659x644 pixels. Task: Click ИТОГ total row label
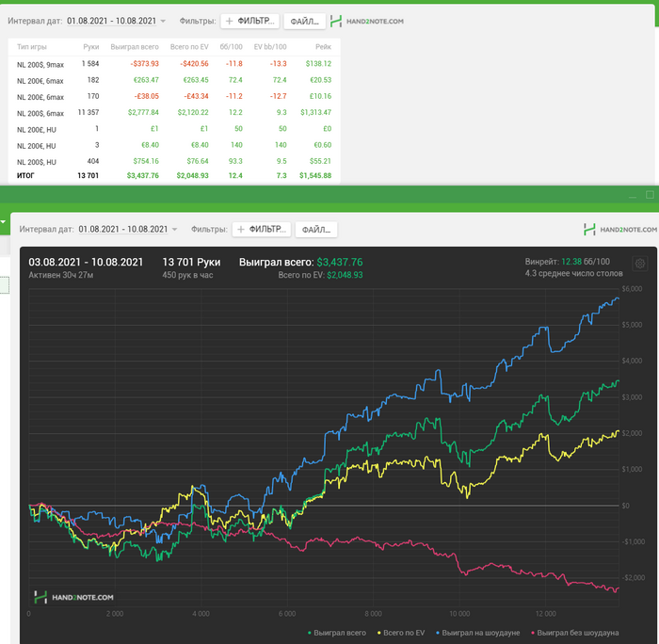coord(25,176)
